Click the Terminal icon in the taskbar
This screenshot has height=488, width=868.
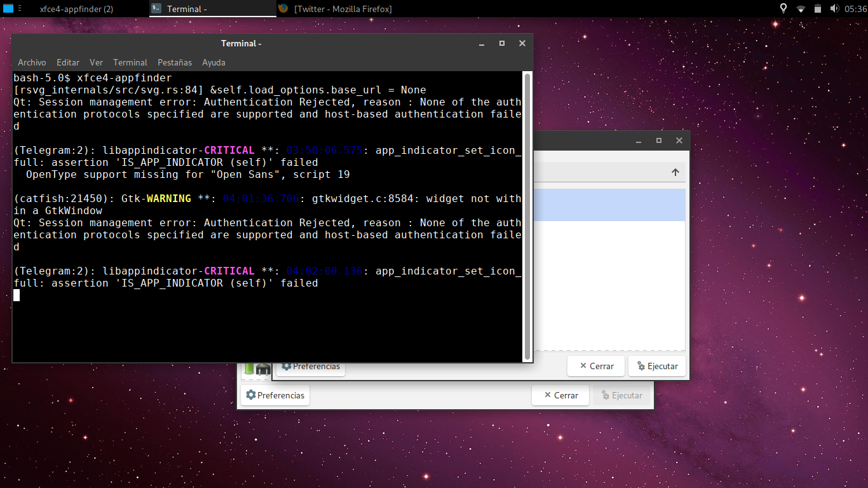point(156,9)
